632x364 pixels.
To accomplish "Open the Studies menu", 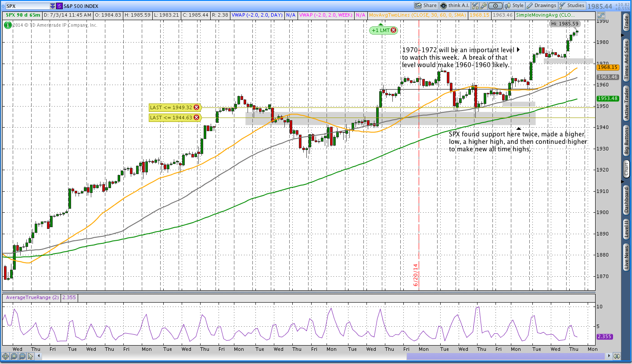I will tap(572, 6).
